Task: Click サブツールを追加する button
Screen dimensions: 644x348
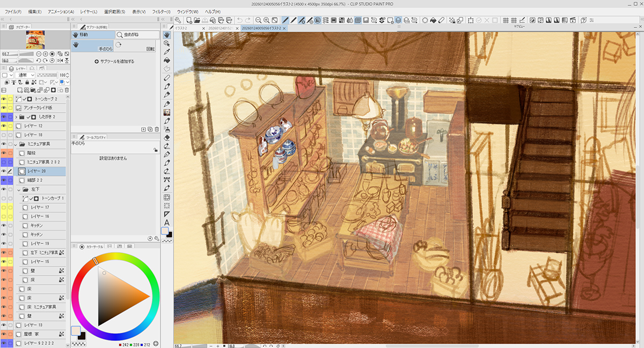Action: coord(115,62)
